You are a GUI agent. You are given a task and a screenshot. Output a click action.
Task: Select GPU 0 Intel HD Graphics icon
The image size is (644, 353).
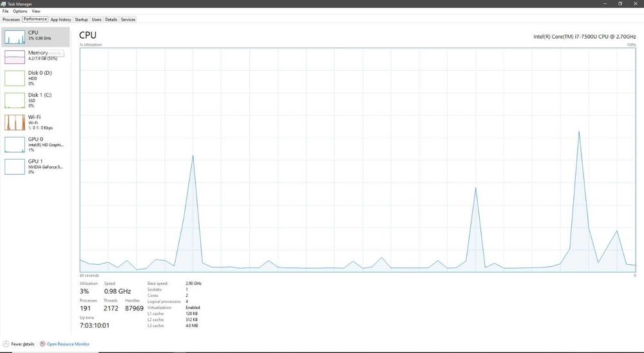(15, 145)
